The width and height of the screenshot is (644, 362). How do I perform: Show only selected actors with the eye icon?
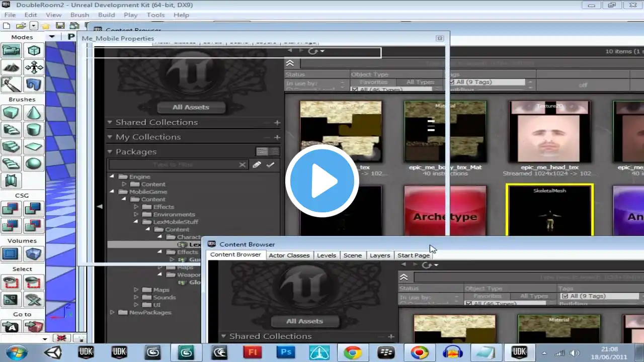point(11,283)
